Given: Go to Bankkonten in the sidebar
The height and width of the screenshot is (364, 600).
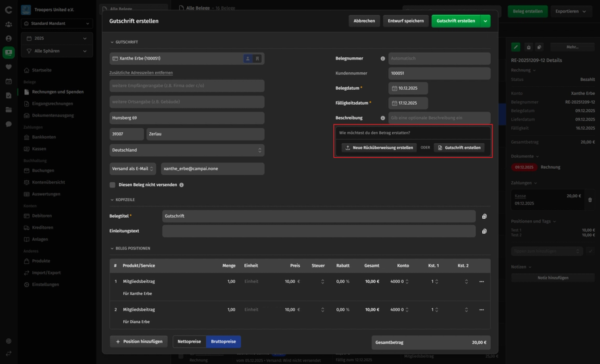Looking at the screenshot, I should 44,137.
